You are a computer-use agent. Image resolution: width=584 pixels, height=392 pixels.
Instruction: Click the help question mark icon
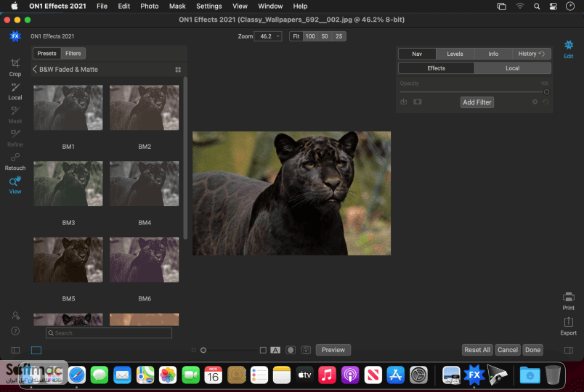[x=15, y=331]
